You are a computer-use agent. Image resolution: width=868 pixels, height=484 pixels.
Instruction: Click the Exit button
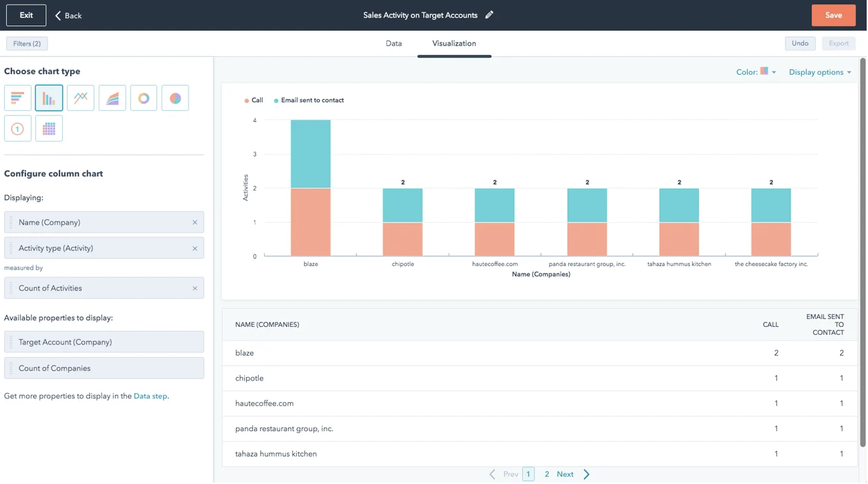click(26, 15)
